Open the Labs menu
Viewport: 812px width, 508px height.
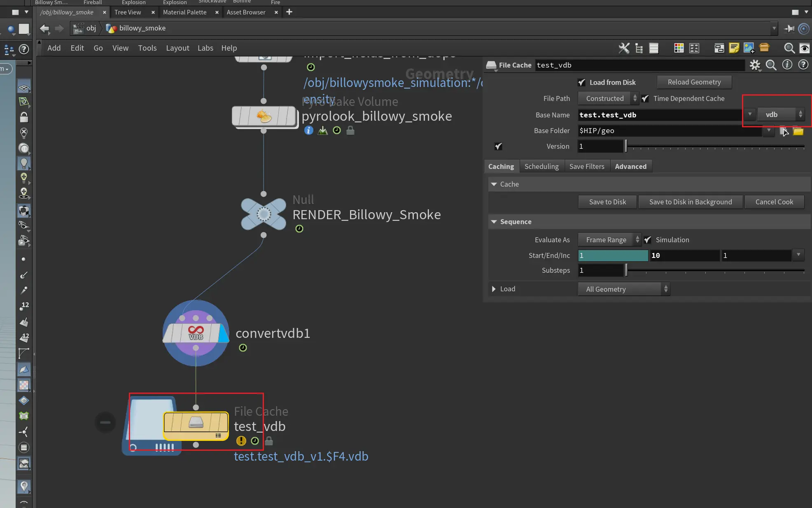click(x=205, y=48)
